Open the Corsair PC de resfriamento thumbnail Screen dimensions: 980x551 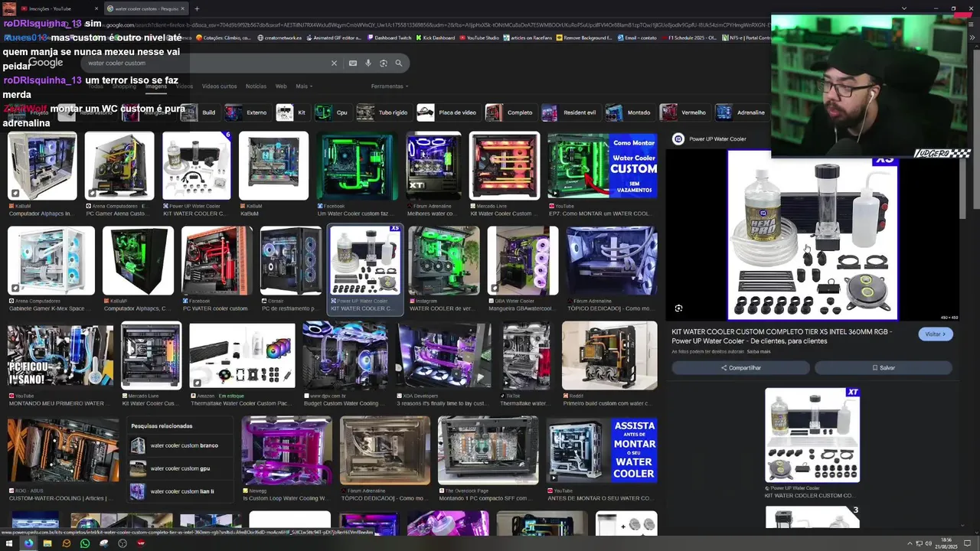[x=291, y=261]
